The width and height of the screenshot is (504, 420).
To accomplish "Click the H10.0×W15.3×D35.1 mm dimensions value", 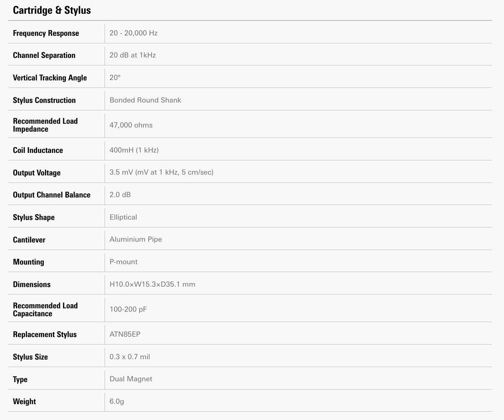I will pos(152,284).
